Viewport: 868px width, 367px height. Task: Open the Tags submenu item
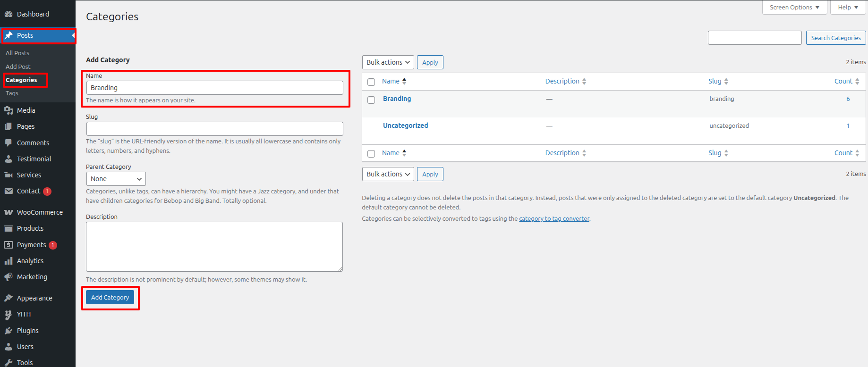point(12,93)
